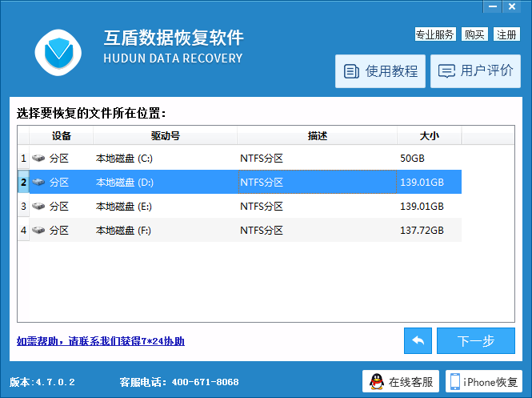Click 139.01GB in E: row
Viewport: 532px width, 398px height.
[422, 207]
